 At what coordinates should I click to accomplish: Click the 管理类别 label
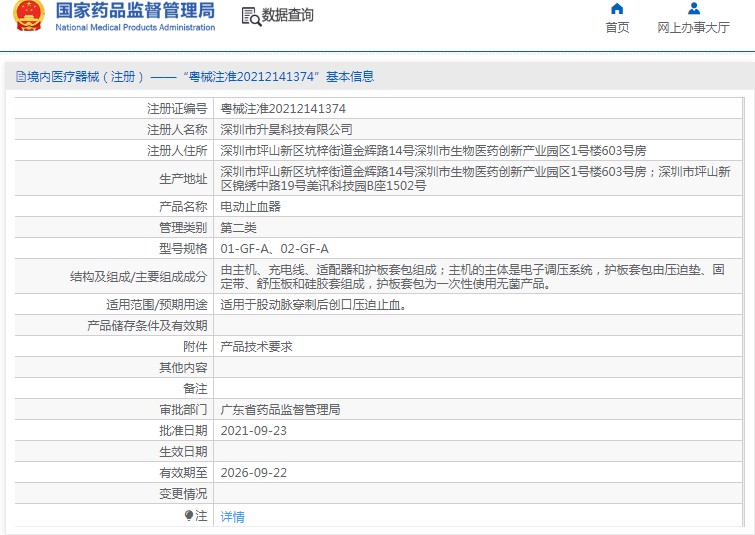coord(183,228)
